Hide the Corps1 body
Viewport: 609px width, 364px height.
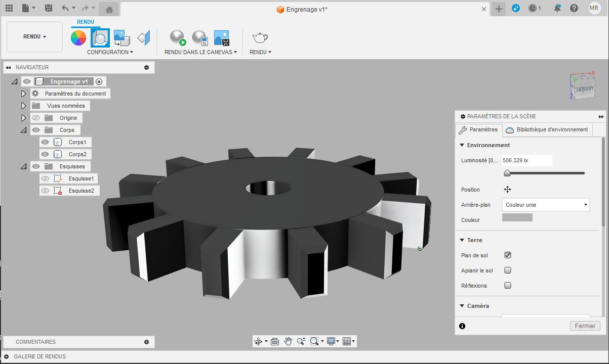tap(45, 142)
